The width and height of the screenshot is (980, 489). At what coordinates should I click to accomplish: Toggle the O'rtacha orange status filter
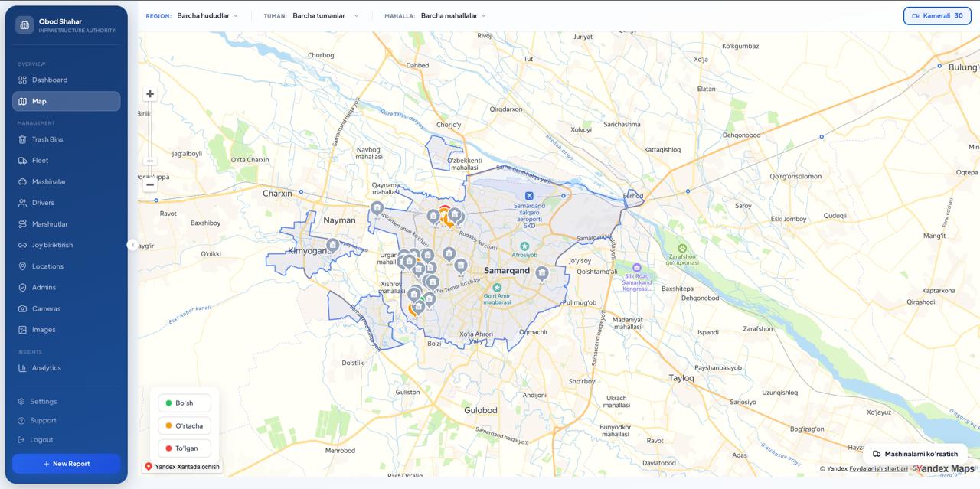185,425
